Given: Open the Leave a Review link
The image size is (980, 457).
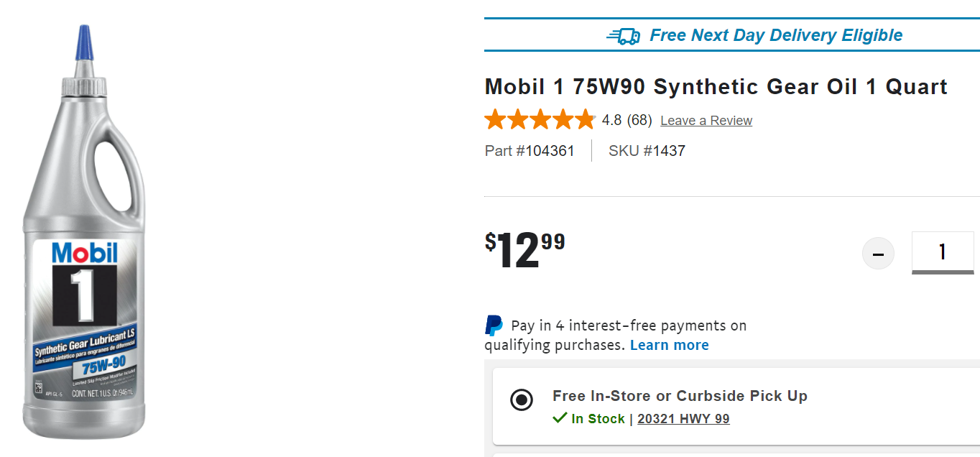Looking at the screenshot, I should click(706, 121).
